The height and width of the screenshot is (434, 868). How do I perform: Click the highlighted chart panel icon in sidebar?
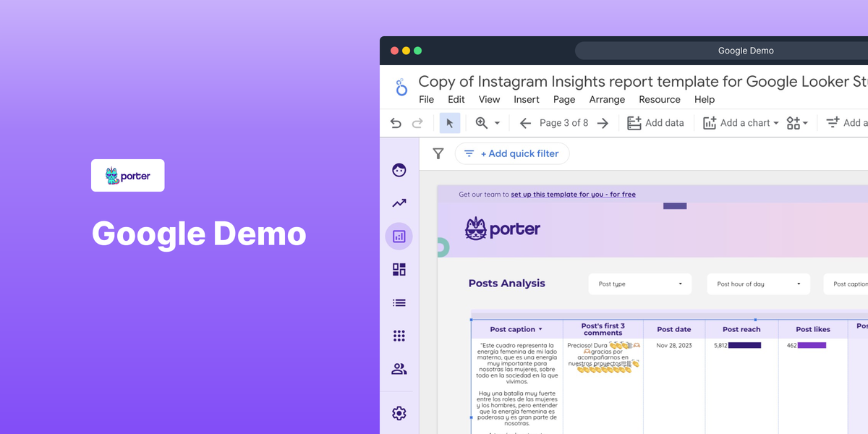(399, 237)
